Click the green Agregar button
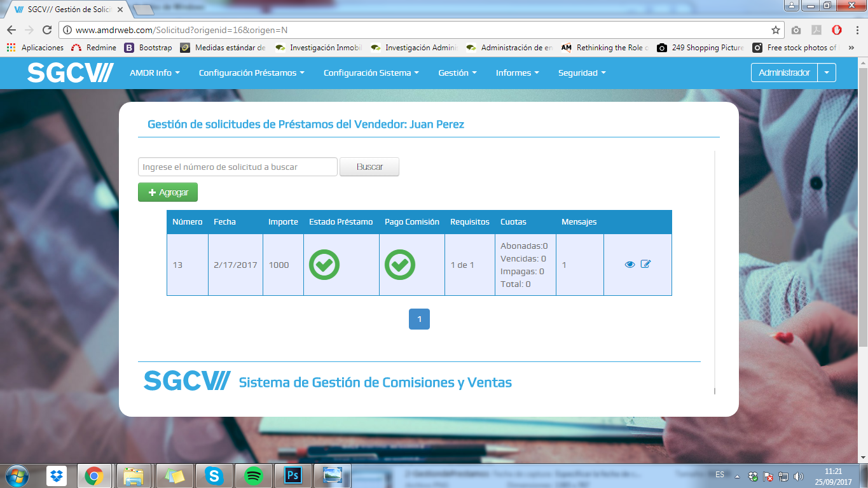The height and width of the screenshot is (488, 868). click(x=168, y=192)
